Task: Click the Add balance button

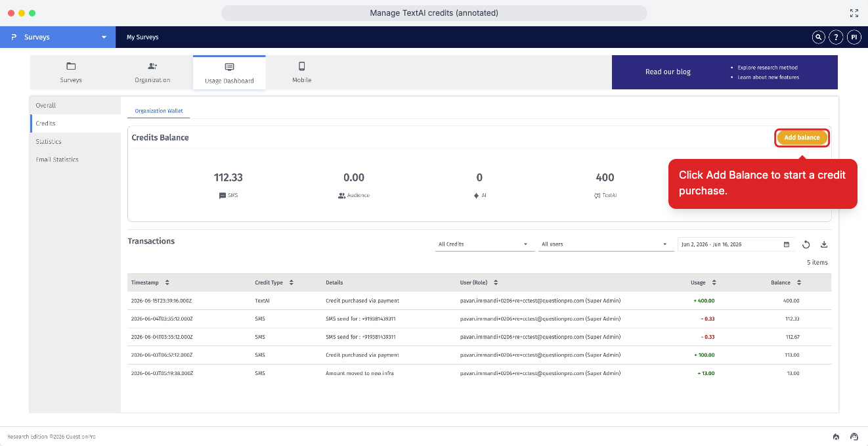Action: pyautogui.click(x=802, y=138)
